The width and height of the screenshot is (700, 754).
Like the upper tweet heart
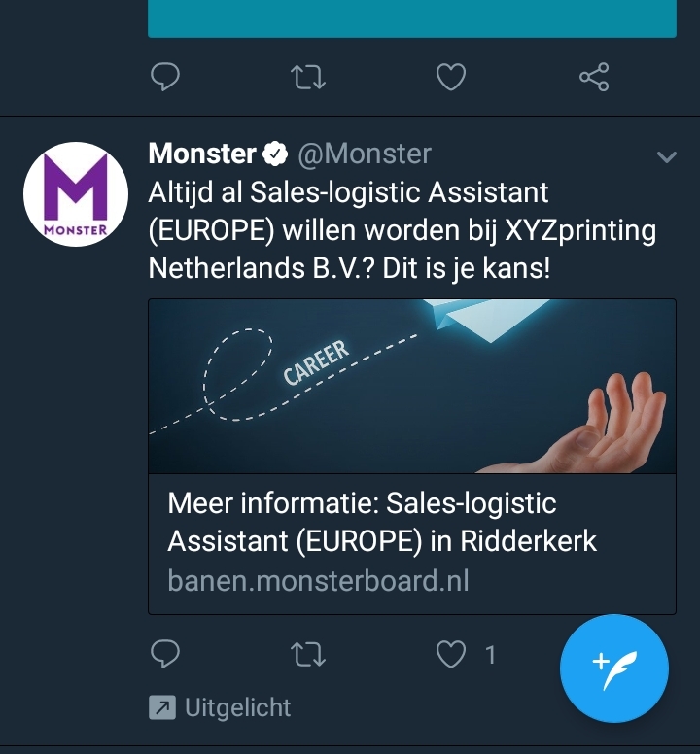[451, 77]
